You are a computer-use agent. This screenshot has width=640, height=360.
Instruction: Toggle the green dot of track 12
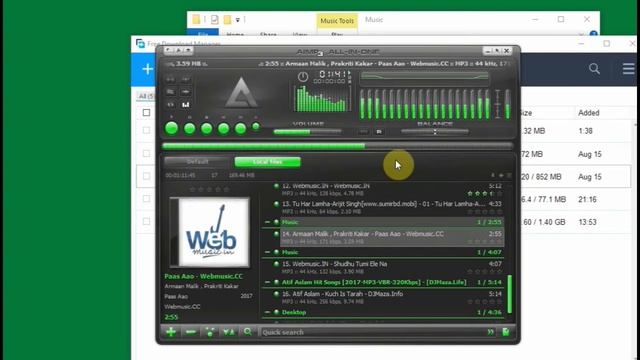276,186
